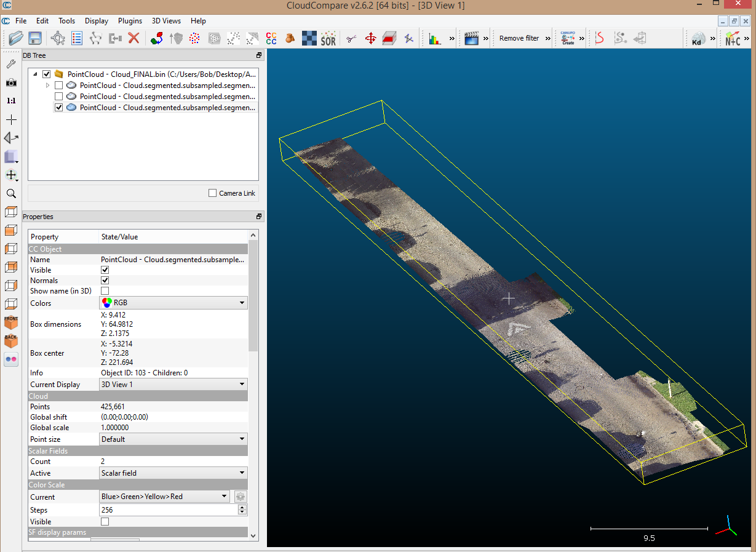756x552 pixels.
Task: Collapse the Cloud_FINAL.bin tree node
Action: click(x=35, y=74)
